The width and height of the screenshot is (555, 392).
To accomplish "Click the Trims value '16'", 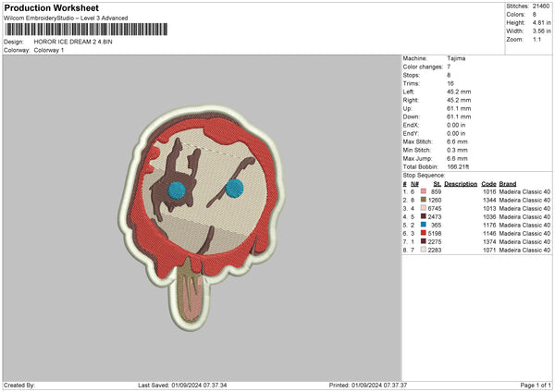I will [450, 83].
